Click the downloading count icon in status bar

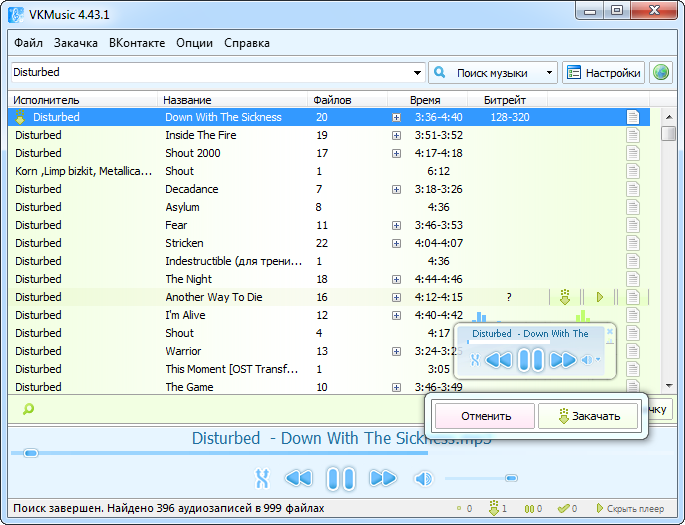pos(494,508)
